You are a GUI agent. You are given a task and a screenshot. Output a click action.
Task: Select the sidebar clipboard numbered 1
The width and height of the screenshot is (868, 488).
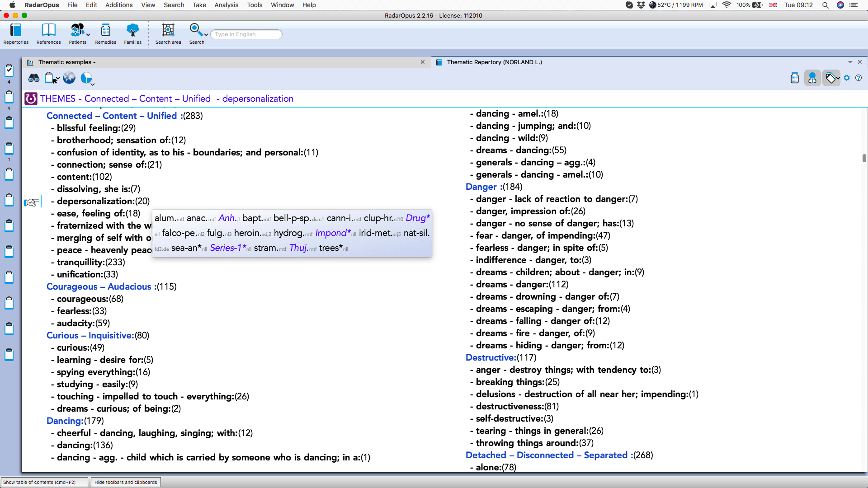tap(9, 148)
